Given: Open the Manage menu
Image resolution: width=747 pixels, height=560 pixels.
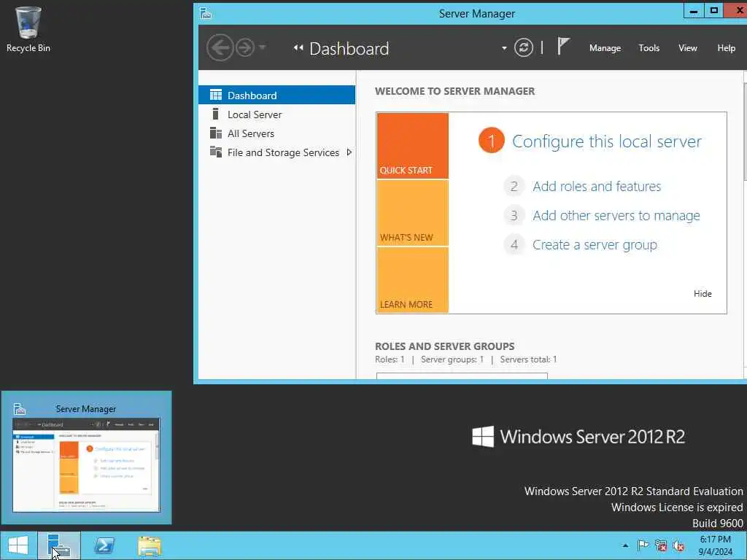Looking at the screenshot, I should [x=605, y=48].
